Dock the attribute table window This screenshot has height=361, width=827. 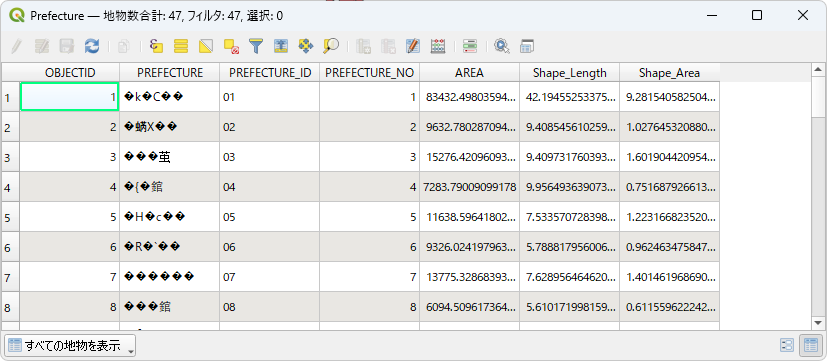(x=526, y=46)
